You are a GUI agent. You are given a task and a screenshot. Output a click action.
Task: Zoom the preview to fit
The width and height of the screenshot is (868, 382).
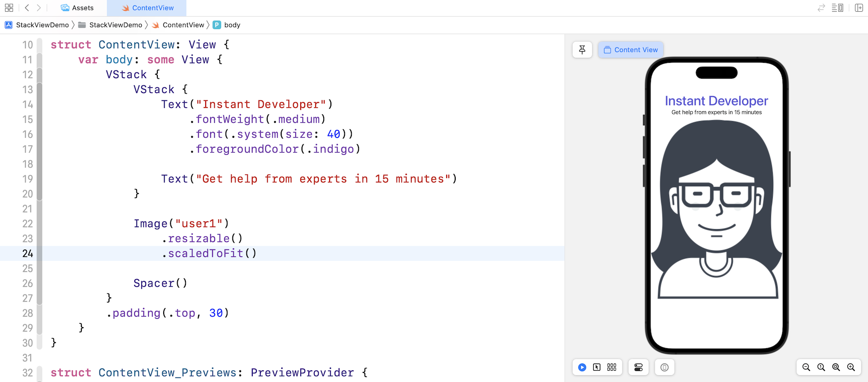(x=836, y=368)
